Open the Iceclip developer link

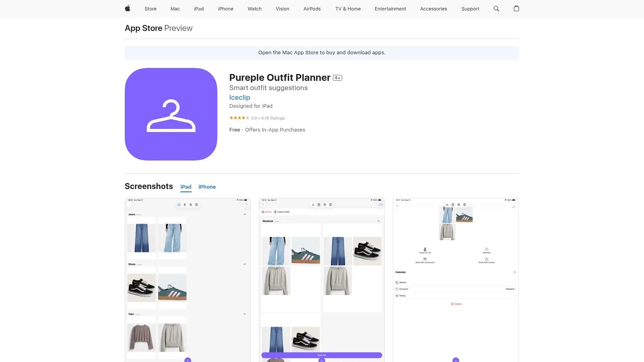(x=239, y=97)
